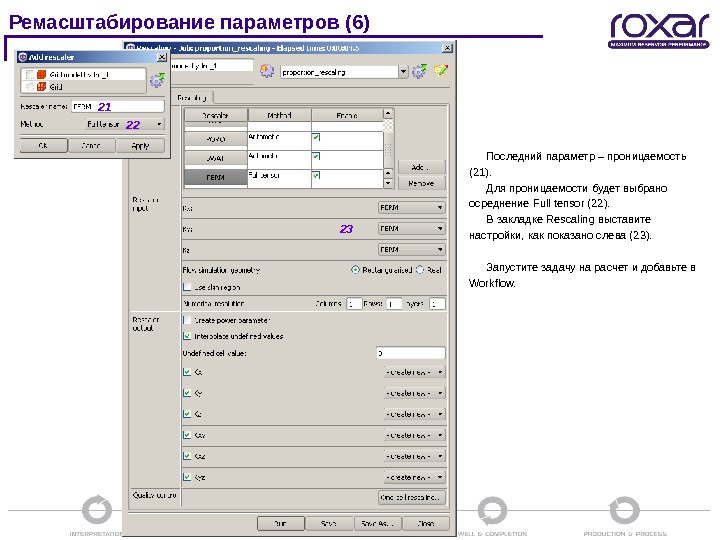Close the Add rescaler dialog
This screenshot has width=720, height=540.
pos(162,57)
